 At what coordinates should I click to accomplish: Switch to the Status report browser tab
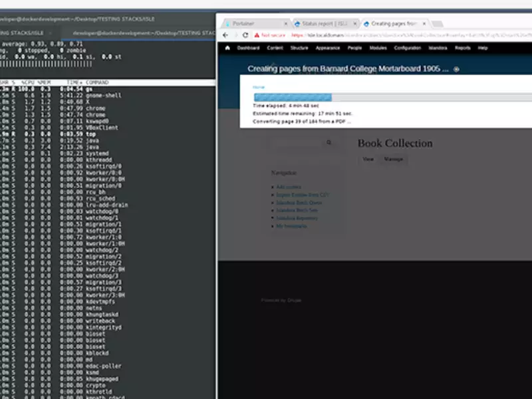pyautogui.click(x=325, y=23)
